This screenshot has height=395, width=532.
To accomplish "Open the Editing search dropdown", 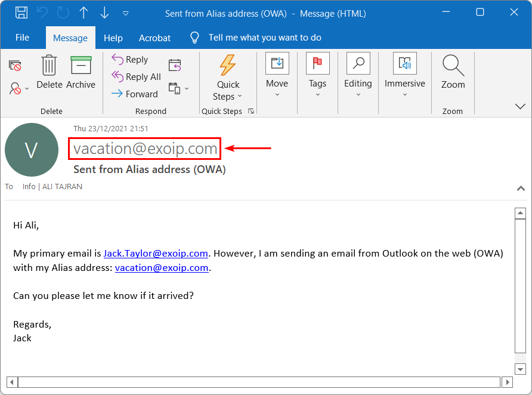I will click(358, 75).
